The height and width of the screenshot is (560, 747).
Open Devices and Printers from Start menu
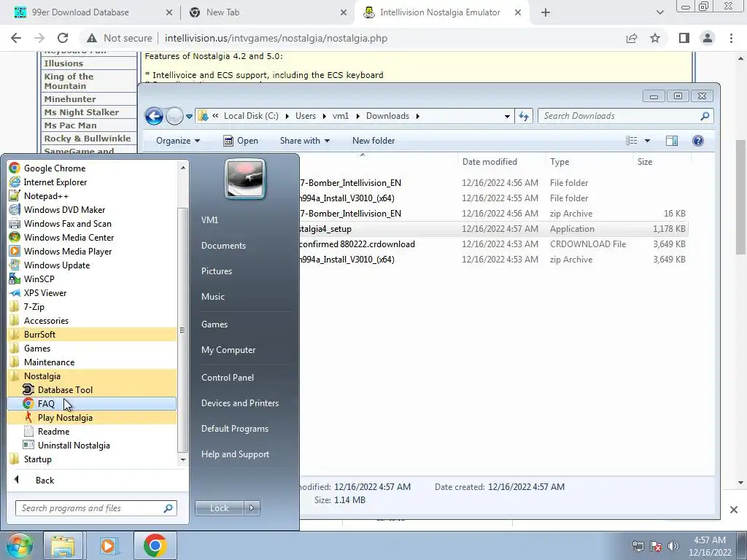[x=239, y=402]
